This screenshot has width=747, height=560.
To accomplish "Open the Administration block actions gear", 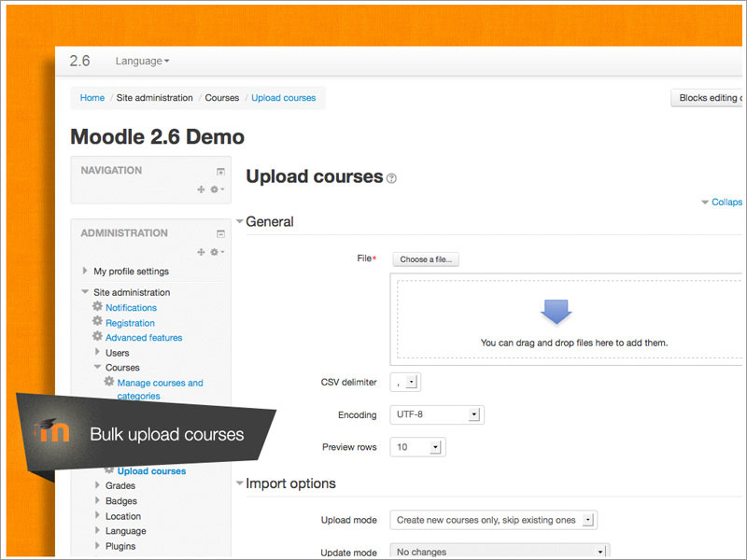I will coord(216,252).
